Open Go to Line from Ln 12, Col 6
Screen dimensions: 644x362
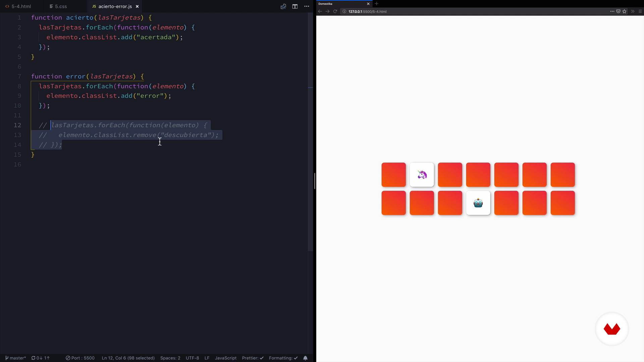pos(128,358)
